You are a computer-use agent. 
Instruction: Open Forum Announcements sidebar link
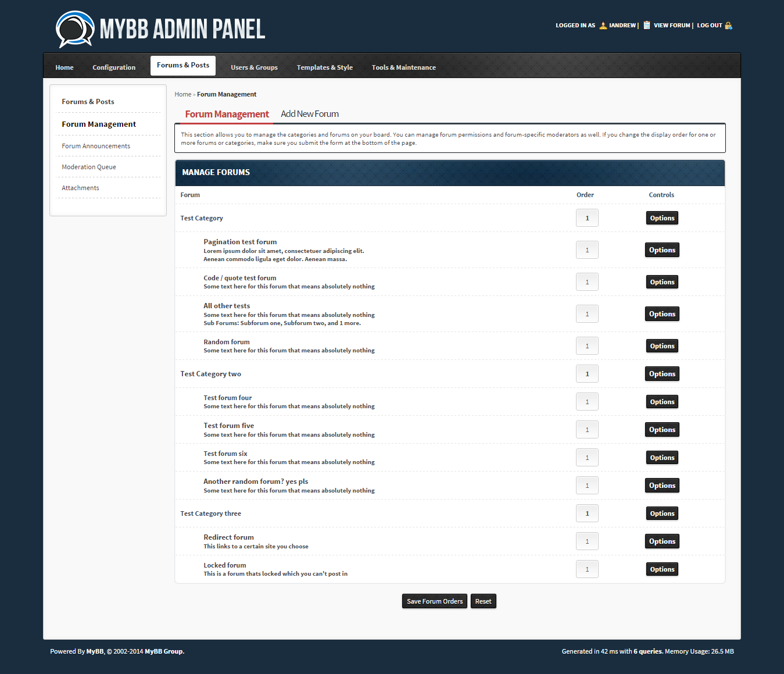coord(96,146)
